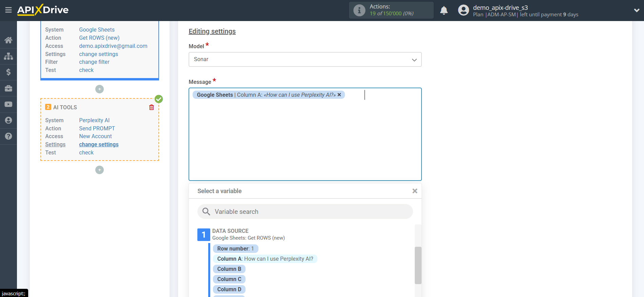Click the Get ROWS (new) action link

pyautogui.click(x=99, y=38)
